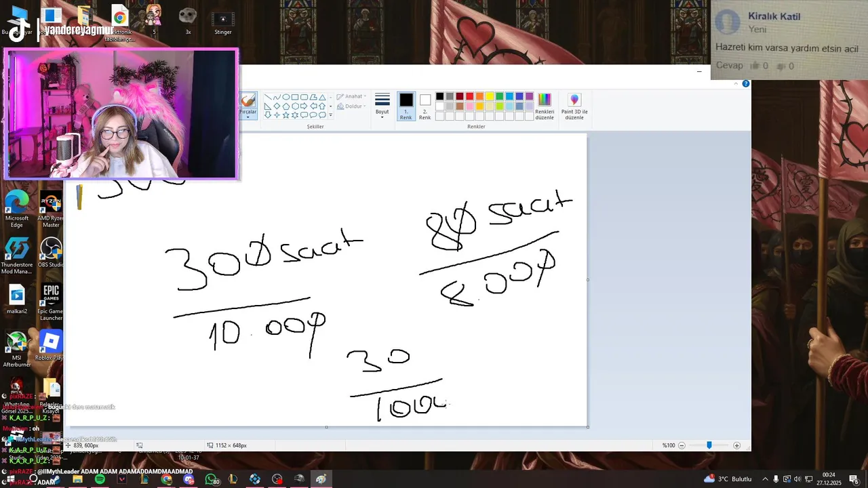Image resolution: width=868 pixels, height=488 pixels.
Task: Open AMD Ryzen Master desktop shortcut
Action: point(51,209)
